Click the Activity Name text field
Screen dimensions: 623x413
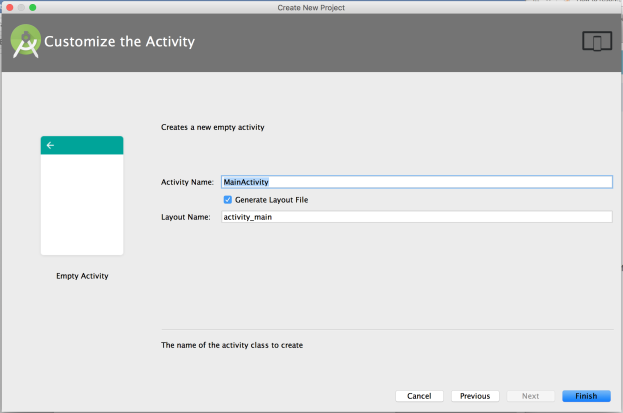[x=415, y=182]
